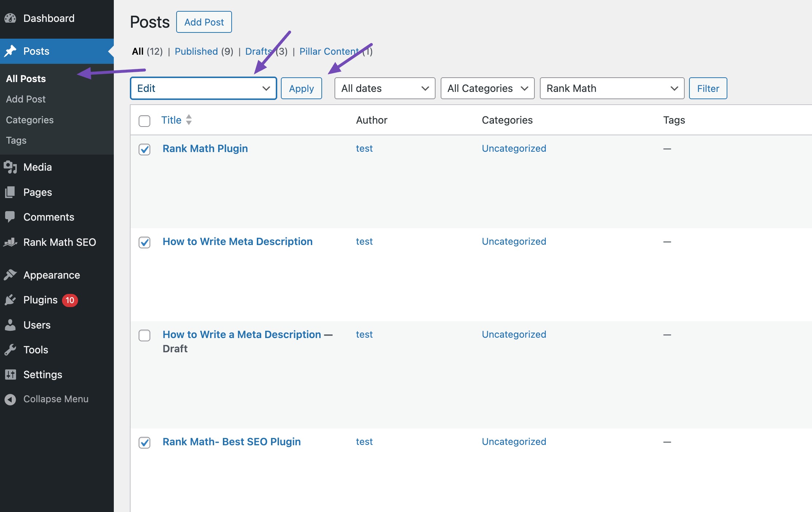The height and width of the screenshot is (512, 812).
Task: Click Uncategorized on Rank Math- Best SEO row
Action: click(x=514, y=442)
